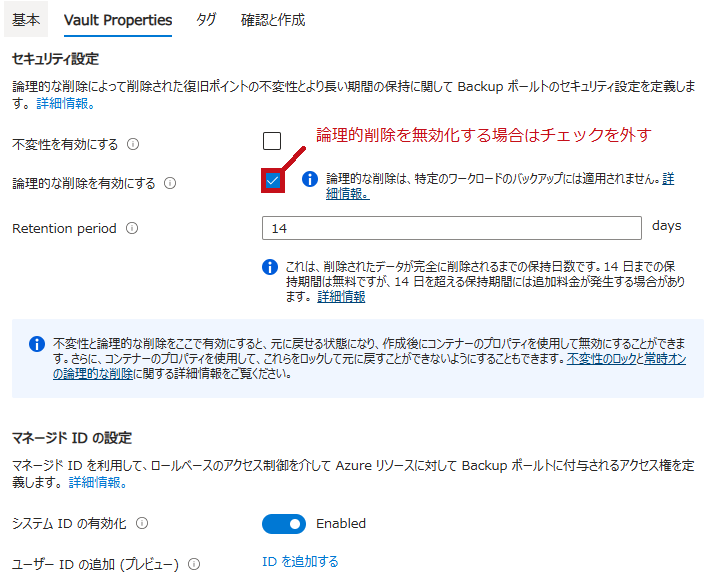Viewport: 711px width, 580px height.
Task: Select the Vault Properties tab
Action: click(x=118, y=20)
